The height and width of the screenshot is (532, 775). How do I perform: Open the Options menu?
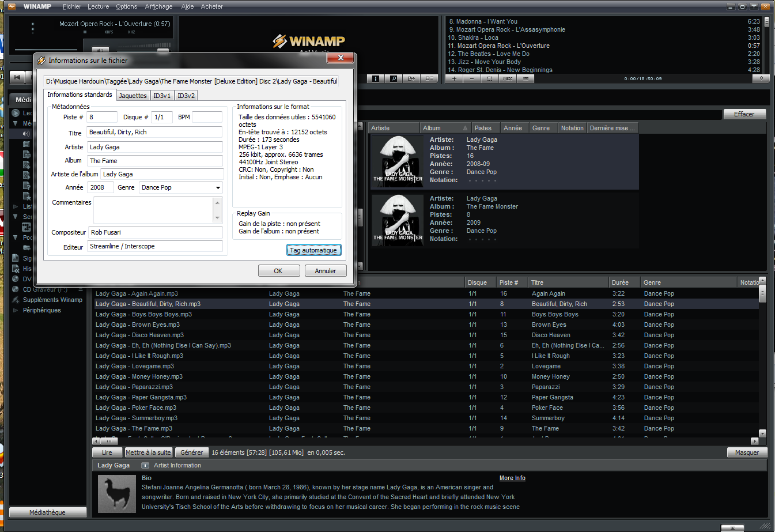127,6
